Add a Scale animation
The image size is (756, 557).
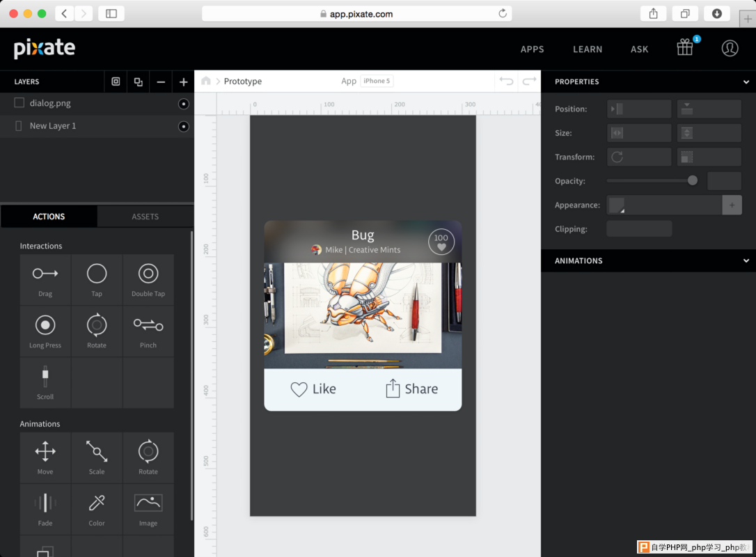tap(97, 457)
